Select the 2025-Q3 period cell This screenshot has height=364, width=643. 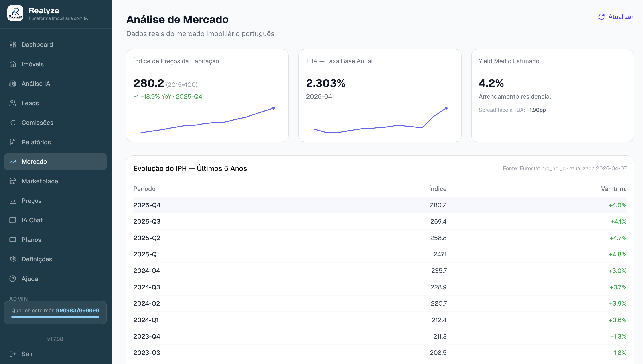pos(147,221)
